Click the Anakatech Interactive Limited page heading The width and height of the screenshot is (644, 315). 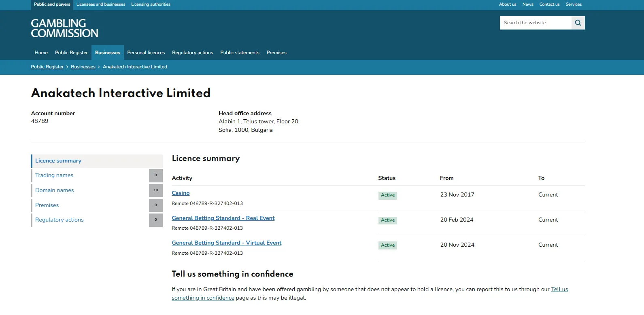[x=121, y=93]
